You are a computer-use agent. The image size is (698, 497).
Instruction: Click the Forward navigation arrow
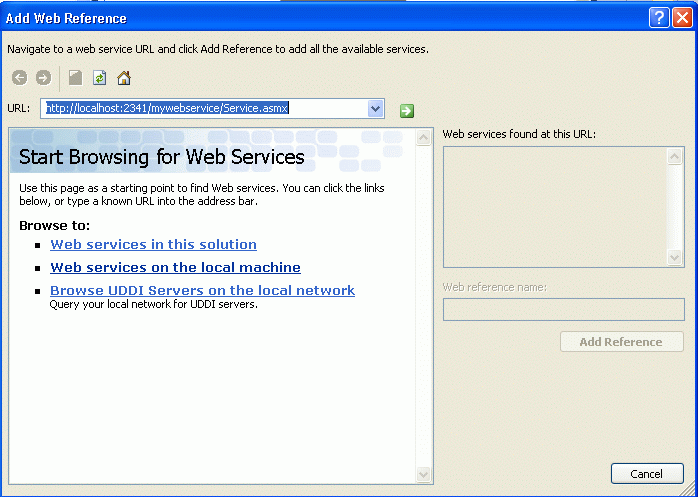(43, 78)
